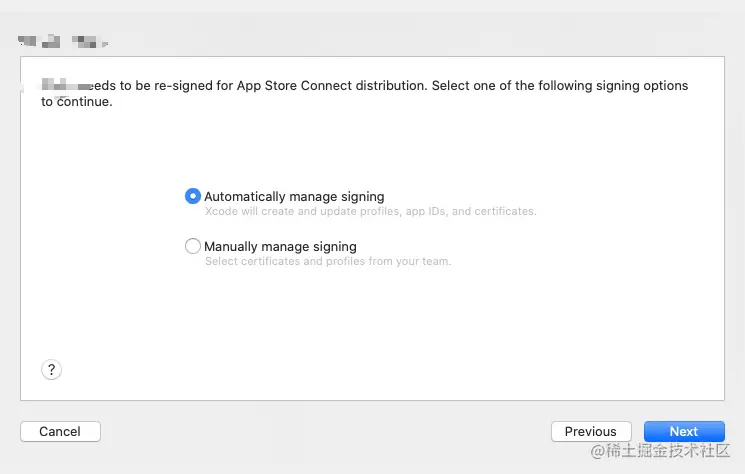Click the "to continue." text on second line
Viewport: 745px width, 474px height.
click(77, 102)
